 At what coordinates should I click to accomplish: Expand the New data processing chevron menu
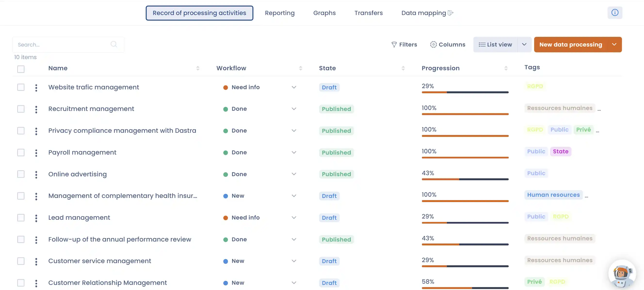coord(614,45)
